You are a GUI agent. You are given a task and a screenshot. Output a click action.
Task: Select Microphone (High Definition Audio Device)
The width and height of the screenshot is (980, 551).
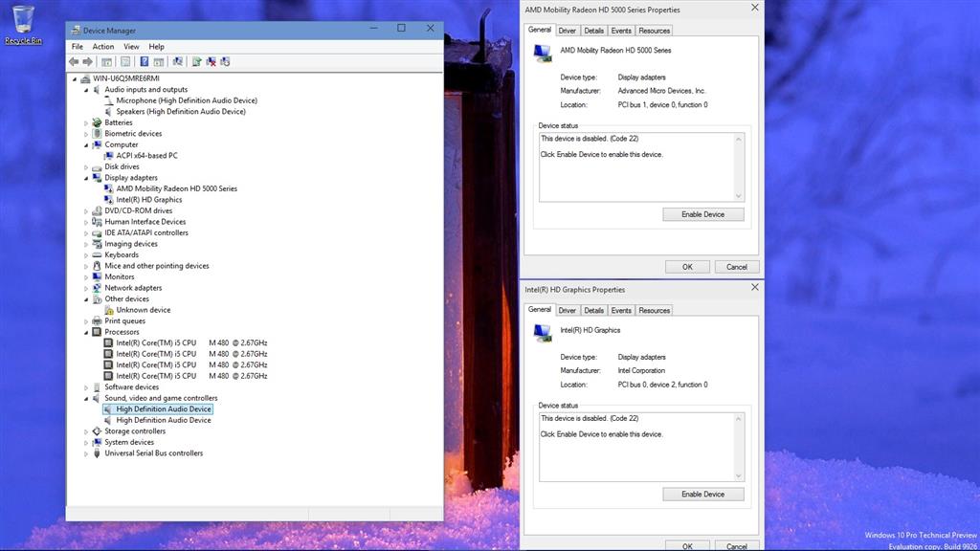pyautogui.click(x=187, y=100)
